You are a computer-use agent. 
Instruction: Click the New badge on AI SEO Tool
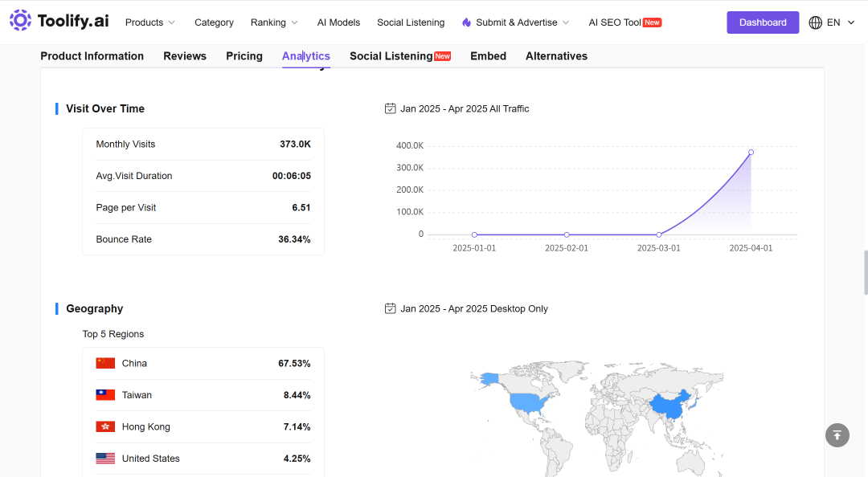pyautogui.click(x=652, y=22)
